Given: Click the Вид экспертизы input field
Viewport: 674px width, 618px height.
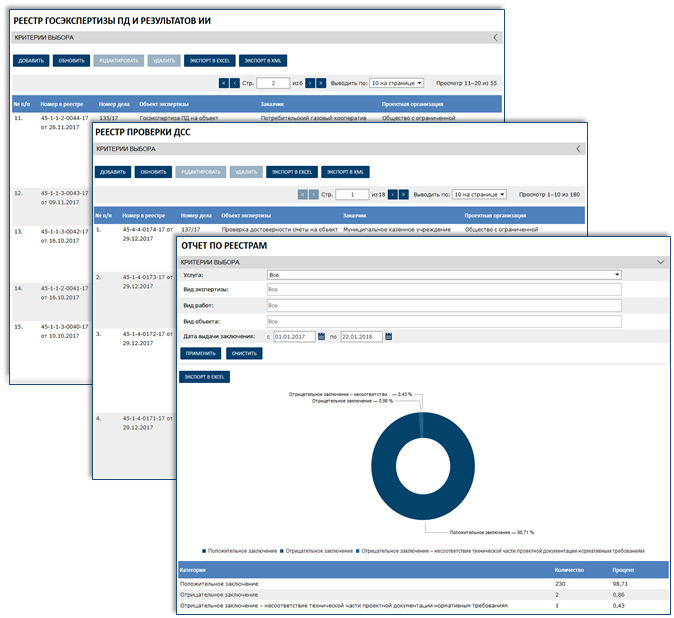Looking at the screenshot, I should tap(444, 290).
